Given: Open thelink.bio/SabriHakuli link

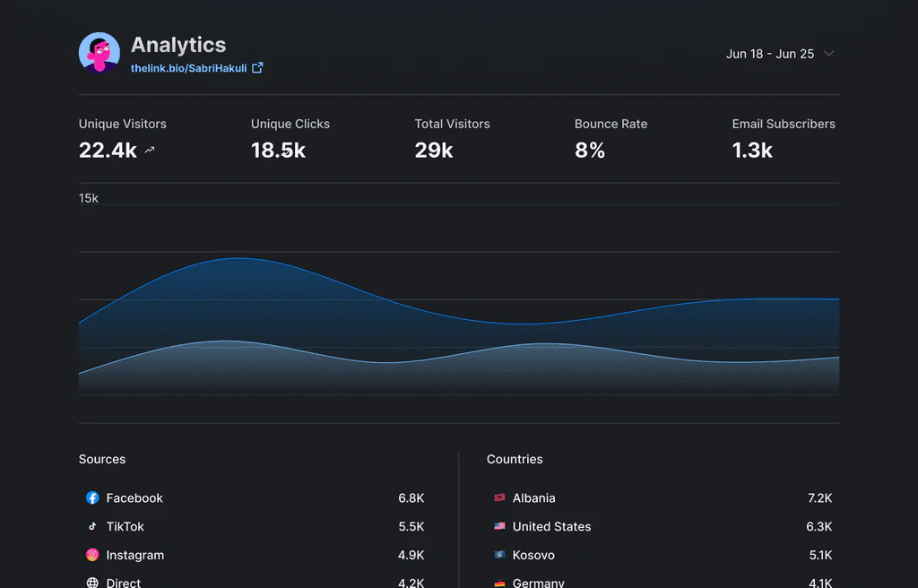Looking at the screenshot, I should click(x=188, y=68).
